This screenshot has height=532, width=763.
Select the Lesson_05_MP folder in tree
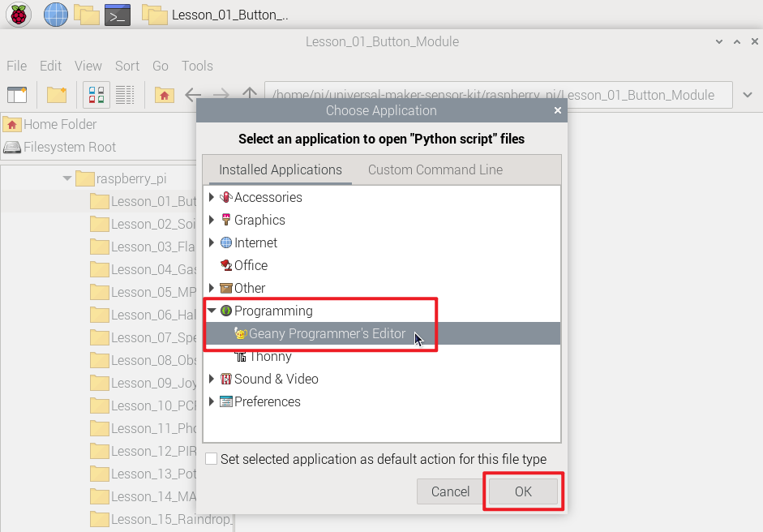[x=143, y=292]
